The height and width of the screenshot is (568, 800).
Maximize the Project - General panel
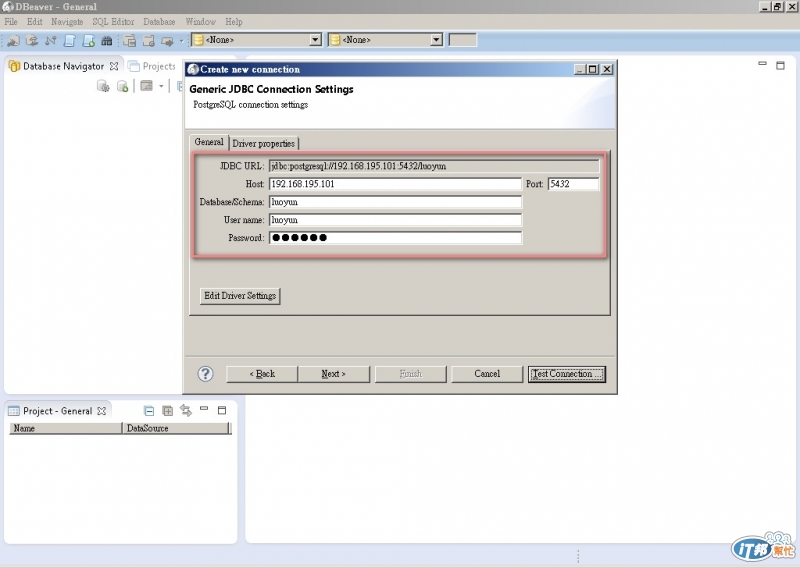coord(222,410)
